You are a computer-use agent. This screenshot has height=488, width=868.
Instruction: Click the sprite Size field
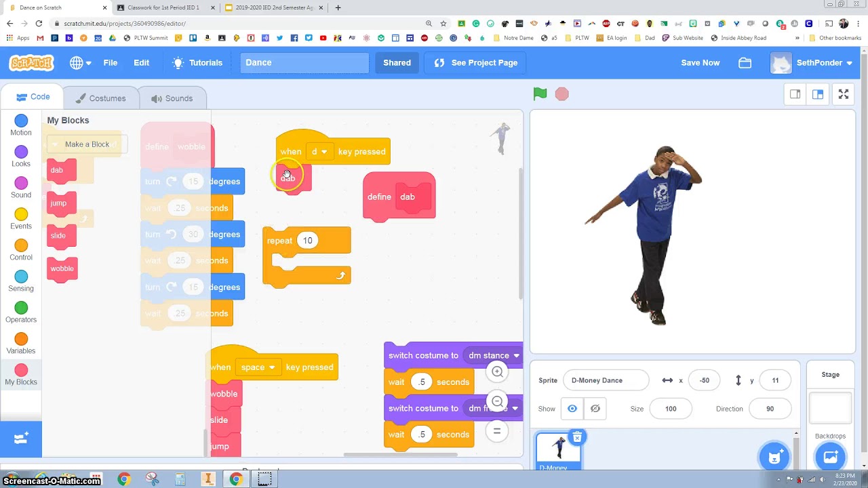tap(671, 409)
